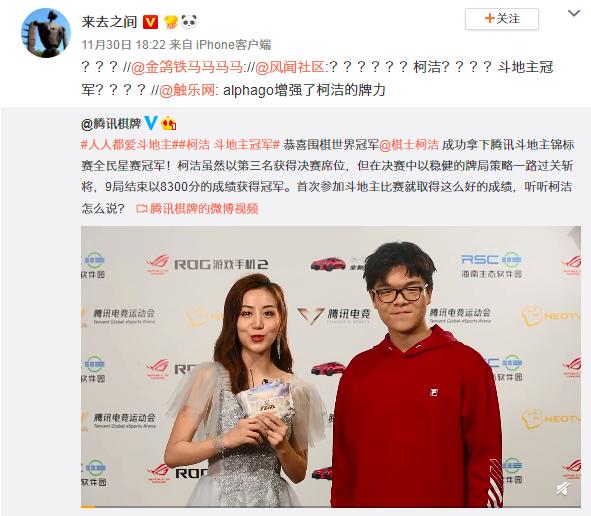Screen dimensions: 591x516
Task: Click the emoji badge after 腾讯棋牌
Action: [168, 123]
